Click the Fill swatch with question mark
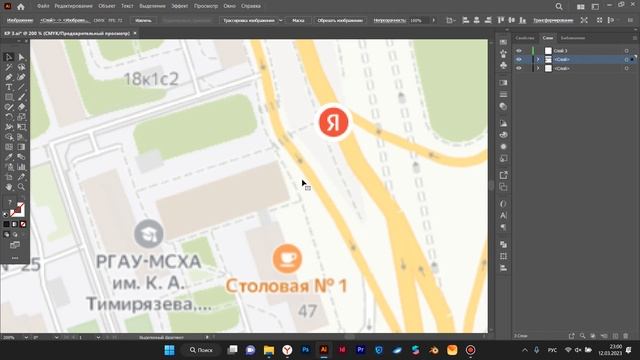The height and width of the screenshot is (360, 640). [x=10, y=203]
